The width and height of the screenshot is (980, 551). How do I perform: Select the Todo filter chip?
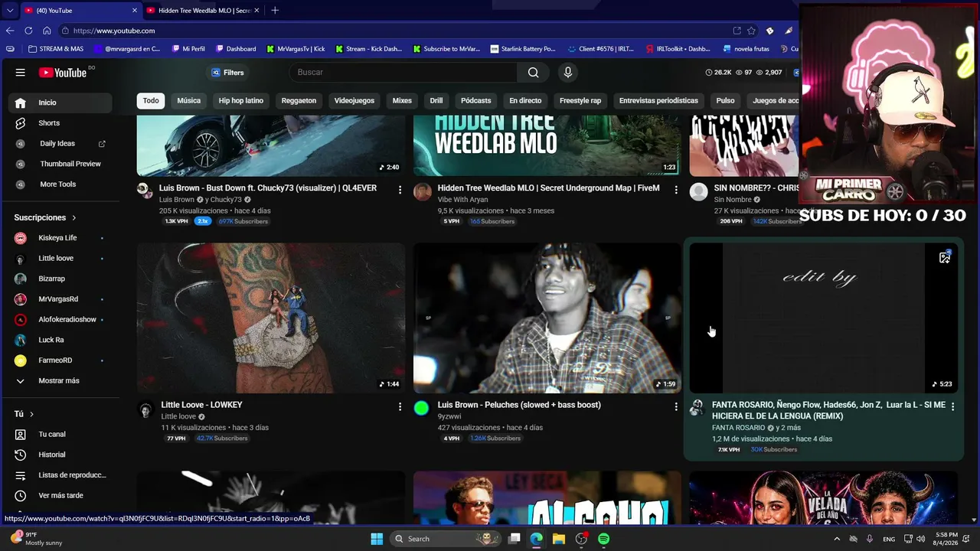[x=151, y=101]
